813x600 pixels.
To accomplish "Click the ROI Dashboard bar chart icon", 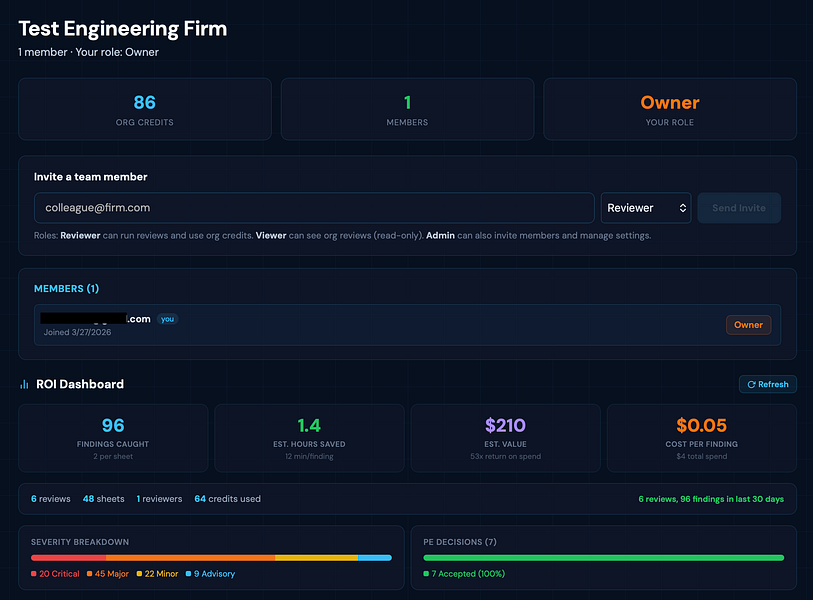I will click(24, 384).
